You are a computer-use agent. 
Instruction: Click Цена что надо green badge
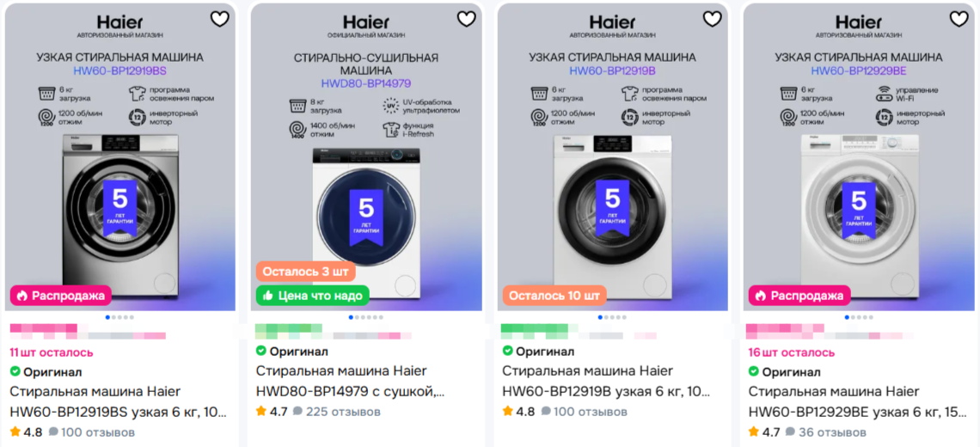pos(313,296)
